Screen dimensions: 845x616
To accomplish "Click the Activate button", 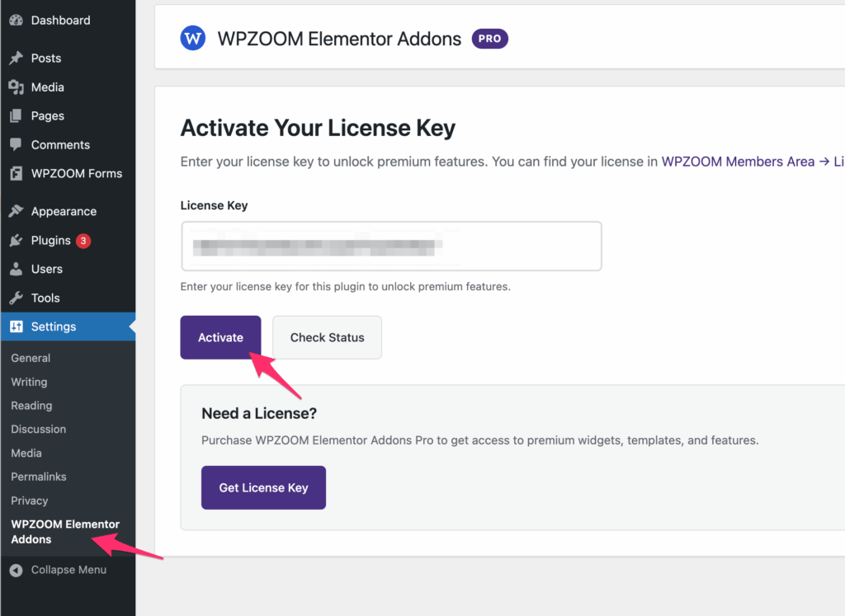I will pos(220,337).
